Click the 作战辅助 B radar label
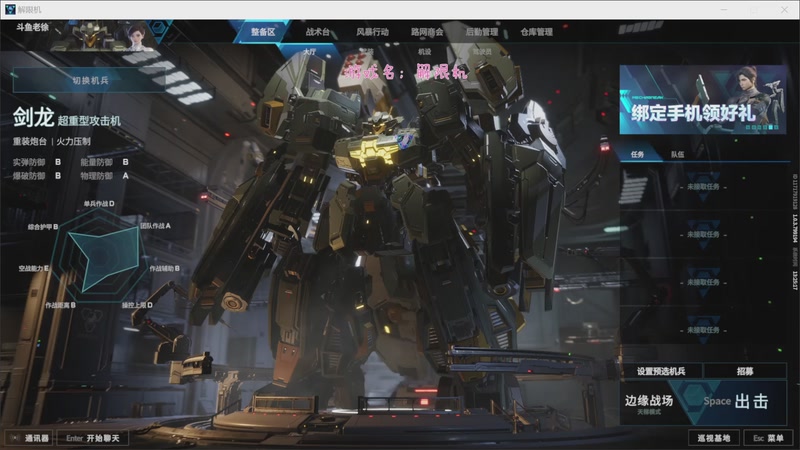Image resolution: width=800 pixels, height=450 pixels. tap(164, 268)
